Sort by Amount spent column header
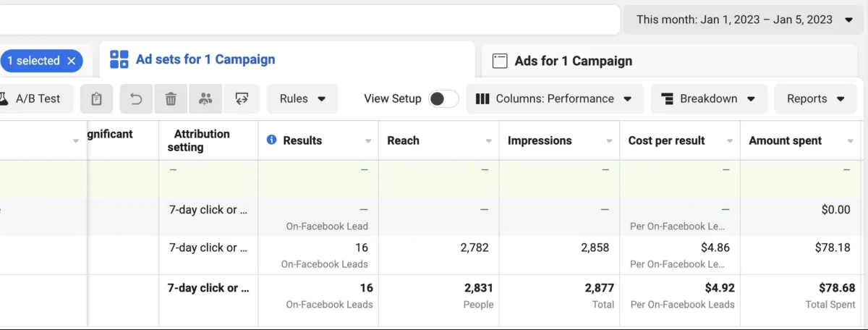868x330 pixels. click(x=785, y=140)
